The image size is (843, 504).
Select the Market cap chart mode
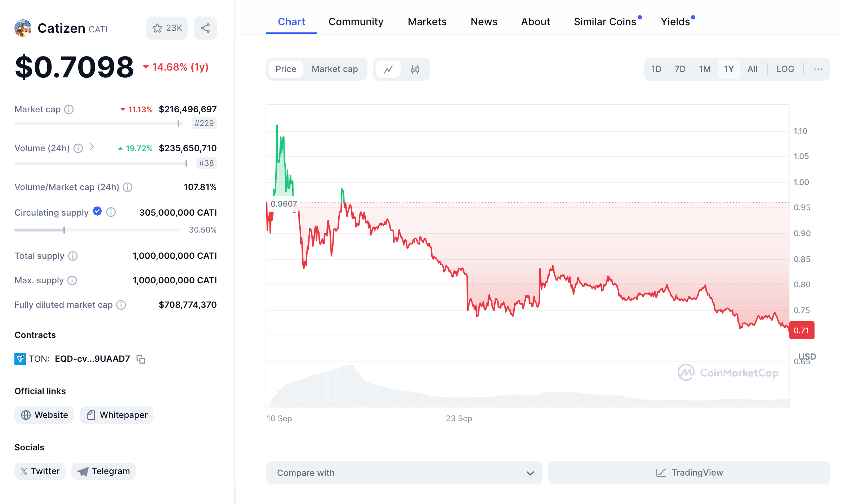[x=335, y=69]
